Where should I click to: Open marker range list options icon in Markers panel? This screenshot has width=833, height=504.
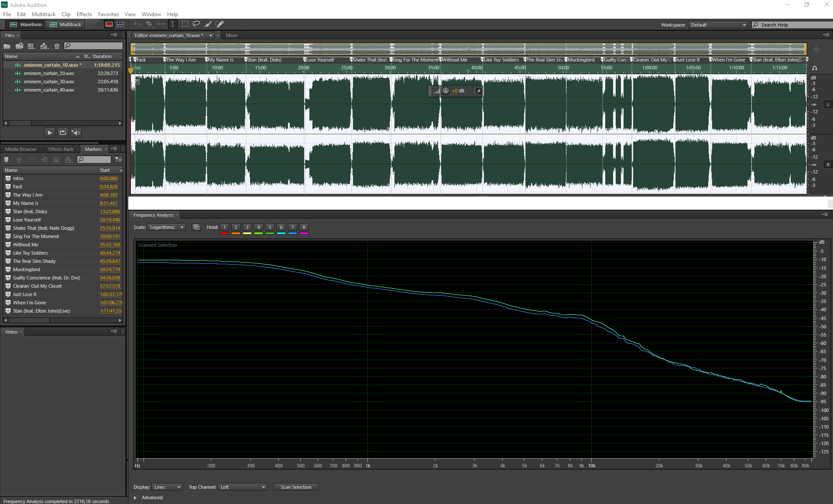[118, 160]
